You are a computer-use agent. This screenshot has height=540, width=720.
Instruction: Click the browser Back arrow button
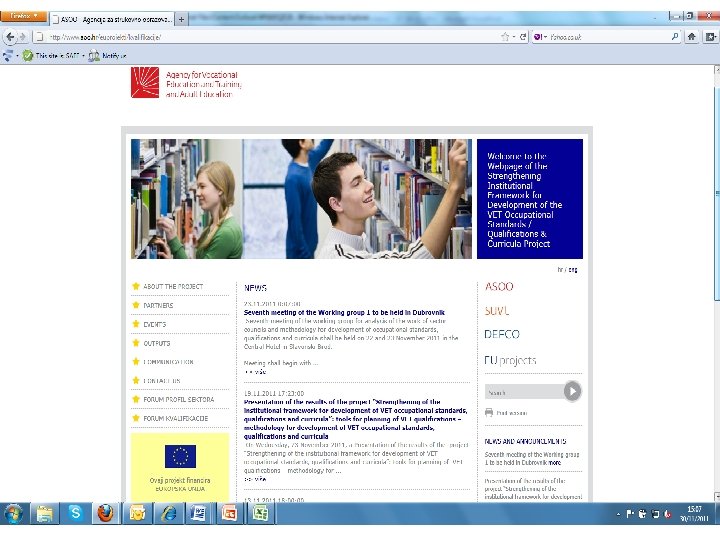point(11,37)
